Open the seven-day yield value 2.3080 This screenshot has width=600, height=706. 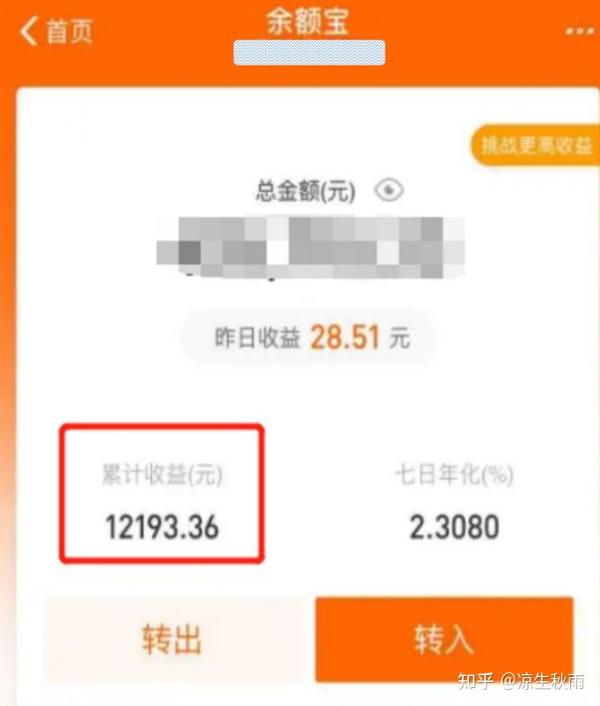(454, 527)
